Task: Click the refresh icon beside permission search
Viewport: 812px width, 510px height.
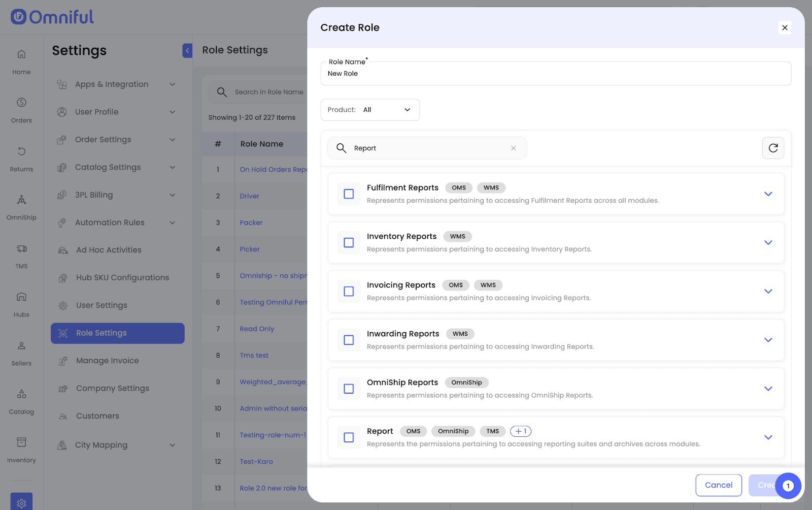Action: pos(773,148)
